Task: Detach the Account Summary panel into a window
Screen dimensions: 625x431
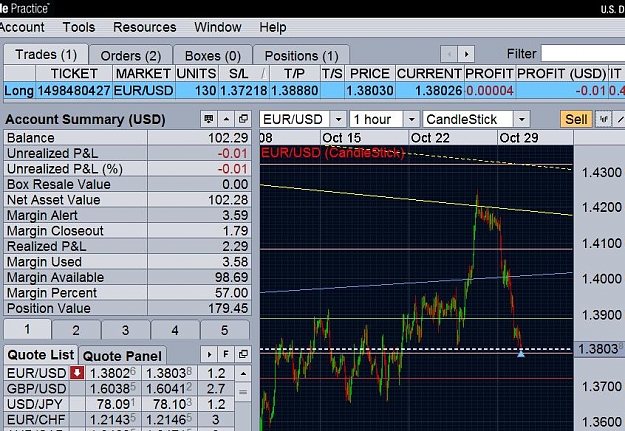Action: (243, 119)
